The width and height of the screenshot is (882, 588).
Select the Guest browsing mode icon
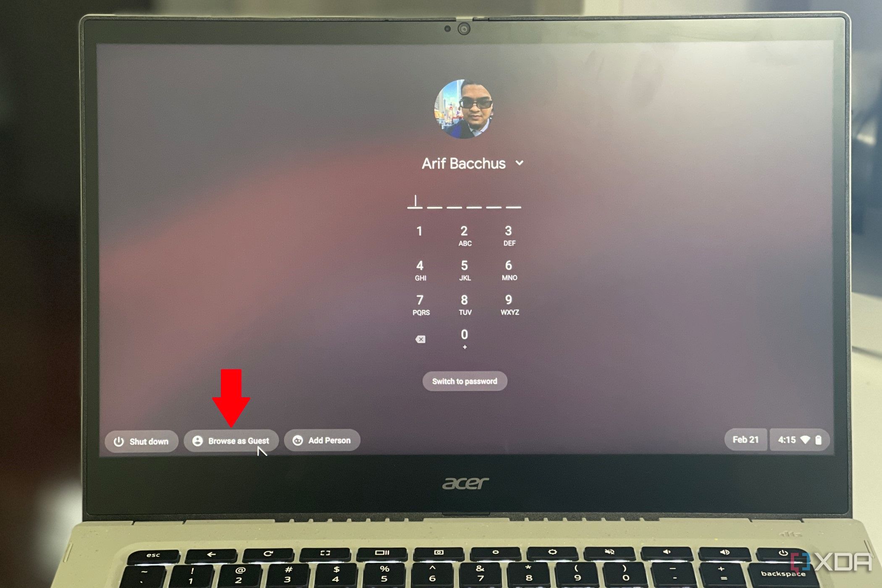[197, 440]
